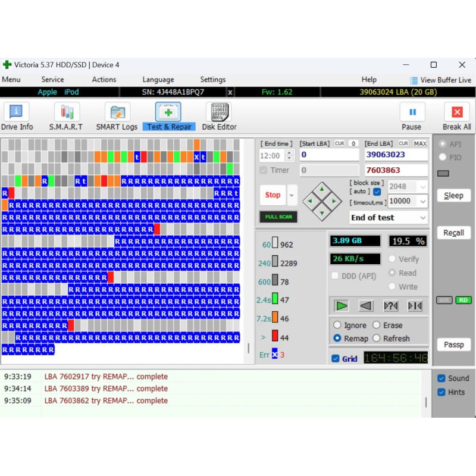Screen dimensions: 476x476
Task: Disable the Sound checkbox
Action: point(441,378)
